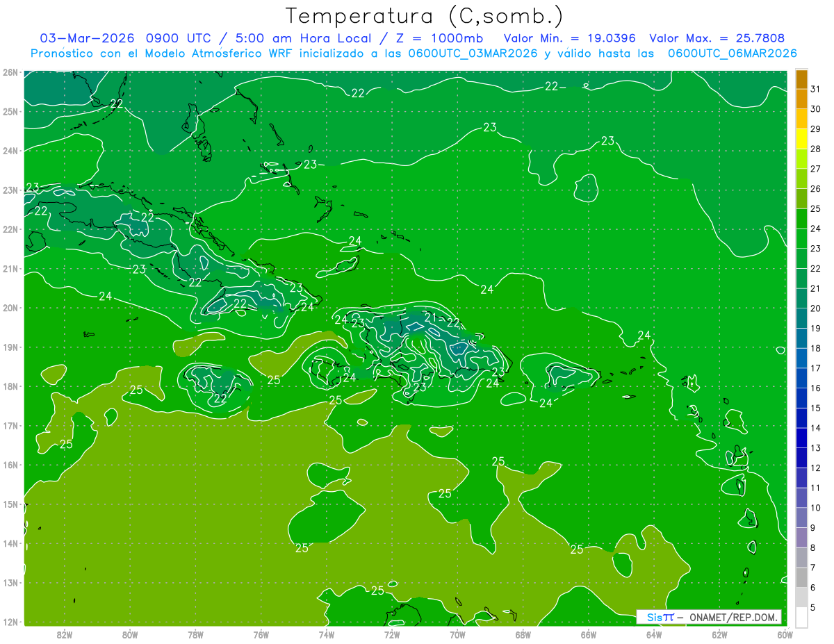The height and width of the screenshot is (644, 834).
Task: Pick the gray swatch between 6 and 7
Action: (x=801, y=577)
